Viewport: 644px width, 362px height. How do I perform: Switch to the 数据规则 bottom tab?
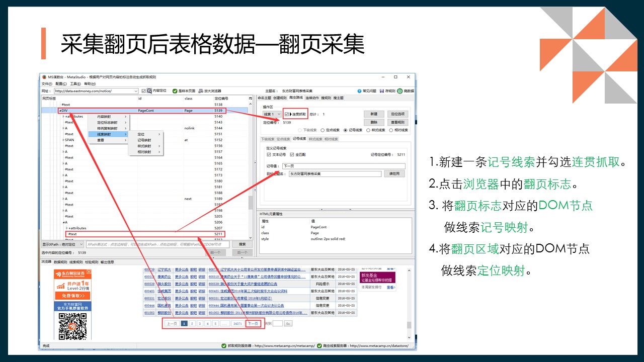(x=60, y=262)
